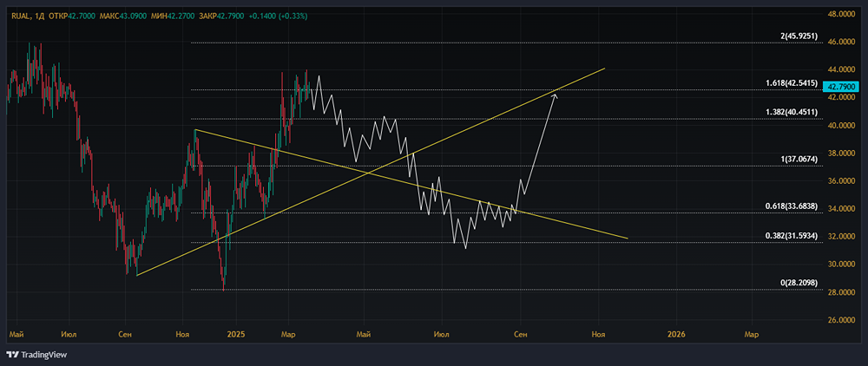This screenshot has height=366, width=868.
Task: Click the Июл label before Сен on time axis
Action: [x=69, y=334]
